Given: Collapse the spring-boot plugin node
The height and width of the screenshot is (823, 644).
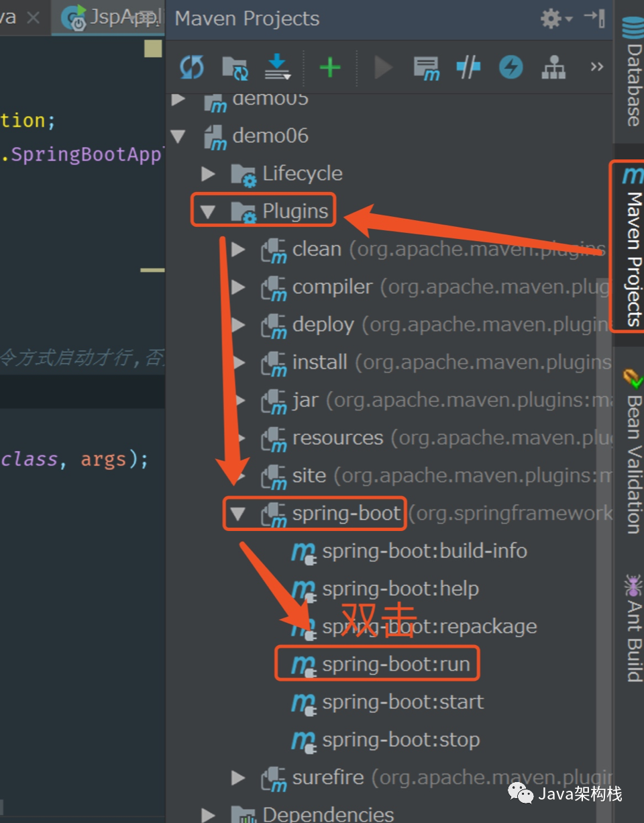Looking at the screenshot, I should pos(237,514).
